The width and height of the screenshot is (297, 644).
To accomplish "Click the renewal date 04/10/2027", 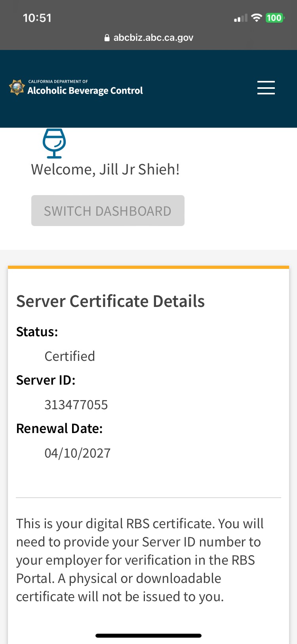I will 78,453.
